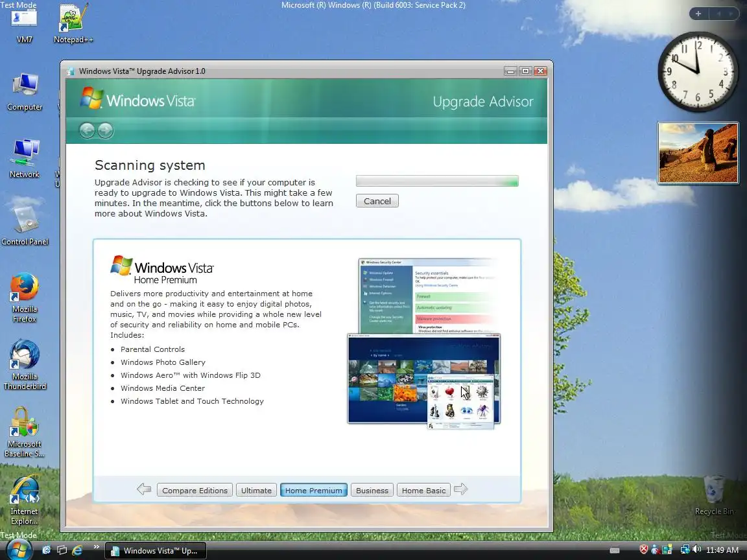The width and height of the screenshot is (747, 560).
Task: Switch to the Ultimate edition
Action: [x=256, y=490]
